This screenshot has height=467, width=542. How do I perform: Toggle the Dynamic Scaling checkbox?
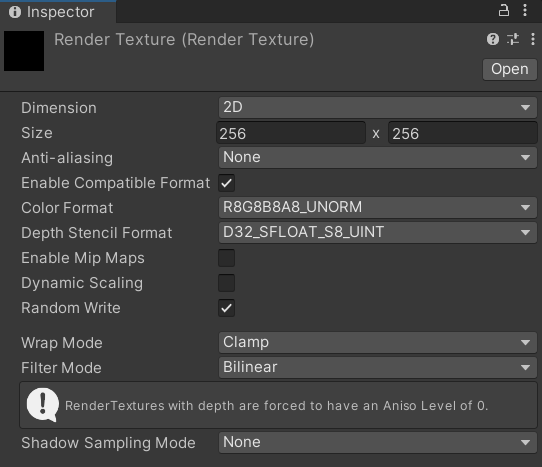pyautogui.click(x=226, y=283)
